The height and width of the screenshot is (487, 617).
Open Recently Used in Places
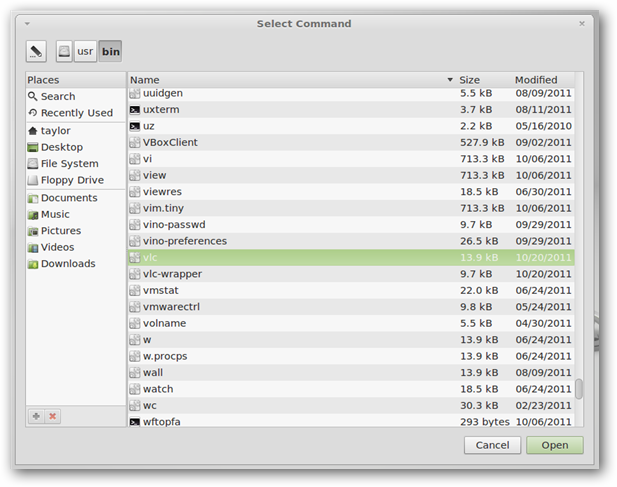(76, 113)
